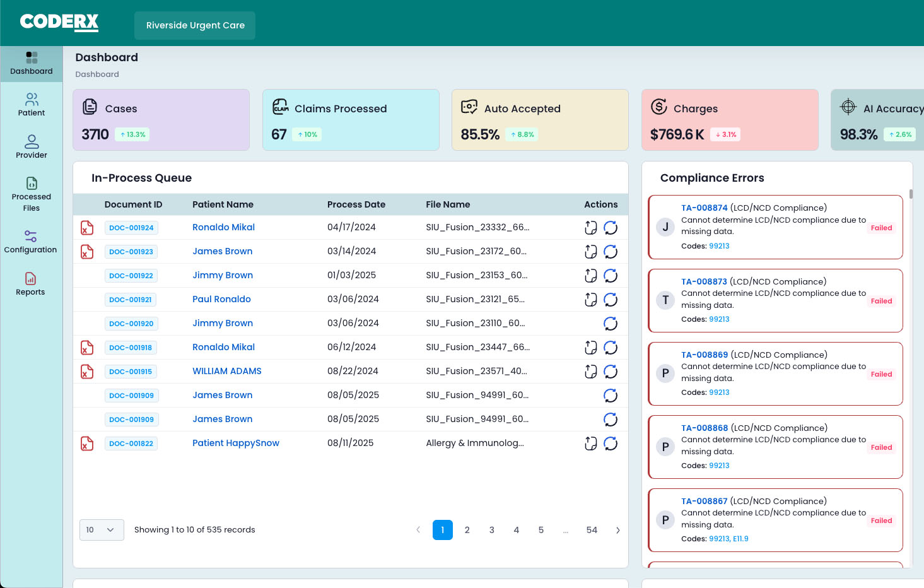Screen dimensions: 924x588
Task: Click the PDF error icon for DOC-001915
Action: pyautogui.click(x=87, y=372)
